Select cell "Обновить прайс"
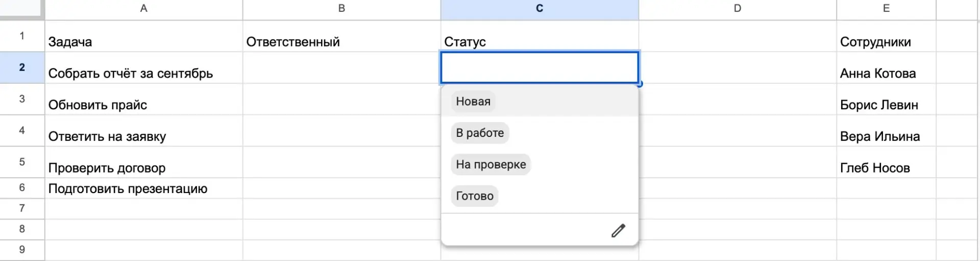The width and height of the screenshot is (980, 261). point(144,100)
